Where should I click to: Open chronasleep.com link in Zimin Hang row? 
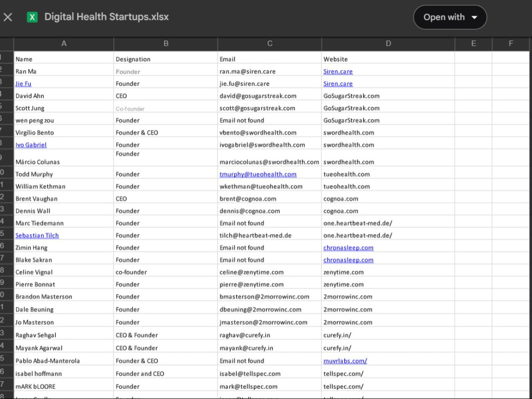click(x=348, y=248)
